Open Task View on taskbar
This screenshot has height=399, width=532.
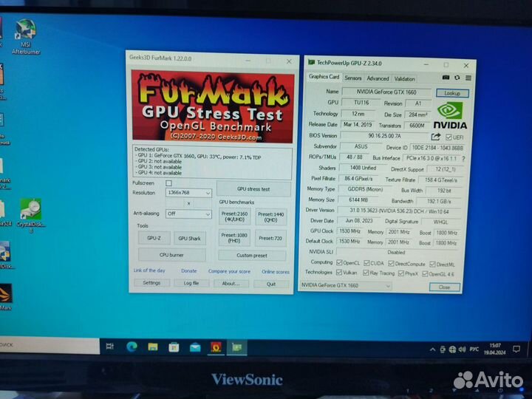click(x=109, y=347)
